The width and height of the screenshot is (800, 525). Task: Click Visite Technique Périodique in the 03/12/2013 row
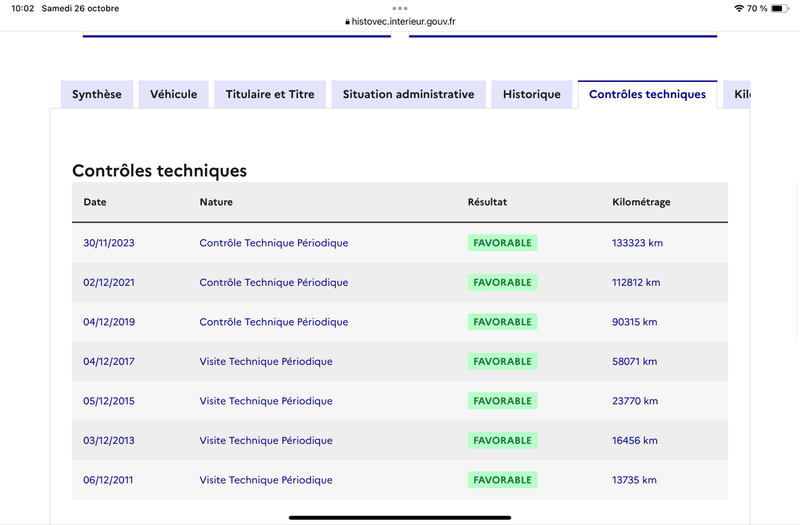click(266, 440)
